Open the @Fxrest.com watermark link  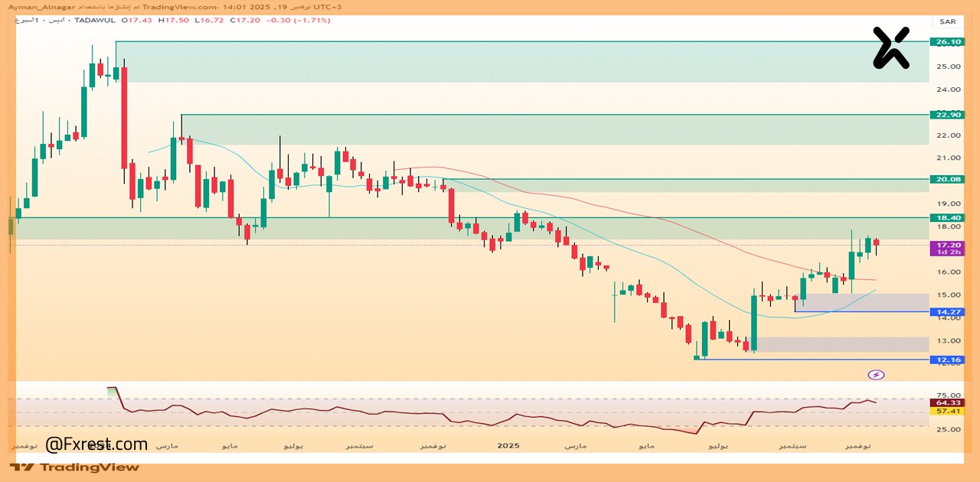coord(96,445)
